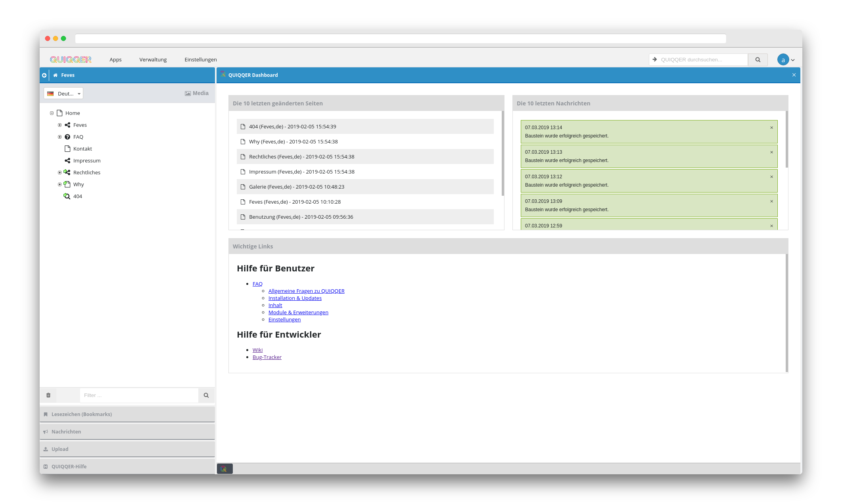Click the home icon next to Feves
Screen dimensions: 842x504
pyautogui.click(x=56, y=75)
